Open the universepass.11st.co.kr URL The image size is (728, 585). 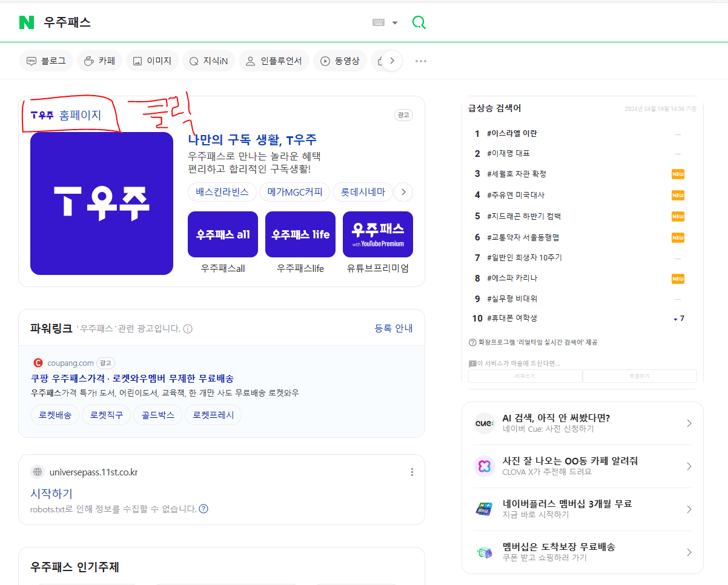click(93, 472)
